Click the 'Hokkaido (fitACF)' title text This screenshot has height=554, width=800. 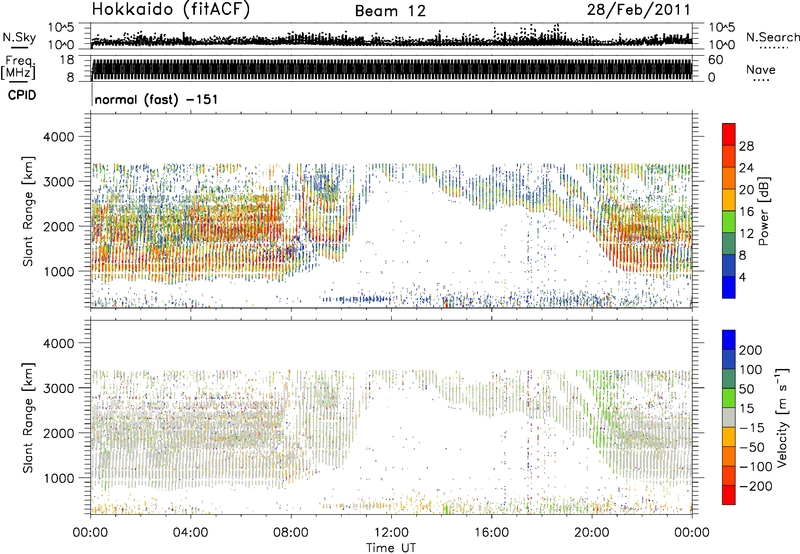pyautogui.click(x=171, y=10)
